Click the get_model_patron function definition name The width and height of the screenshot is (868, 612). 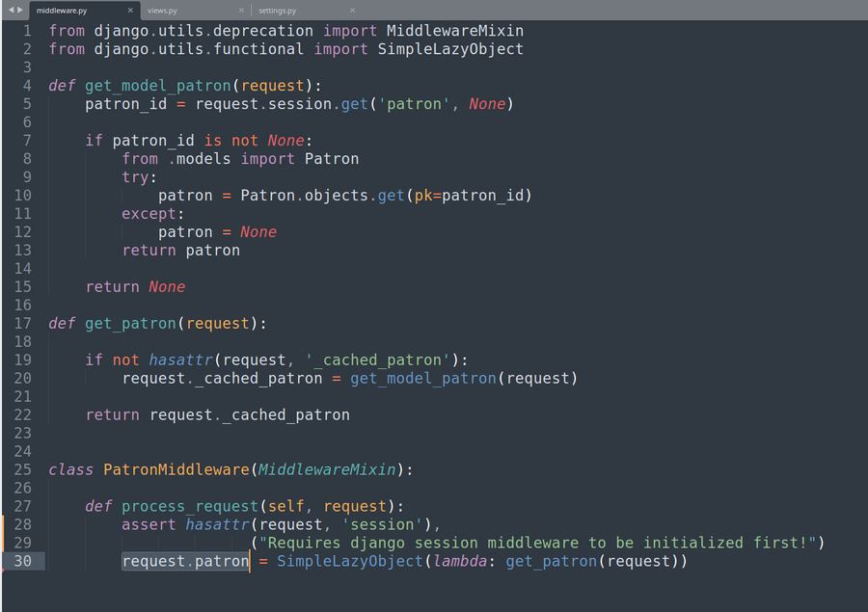tap(158, 86)
